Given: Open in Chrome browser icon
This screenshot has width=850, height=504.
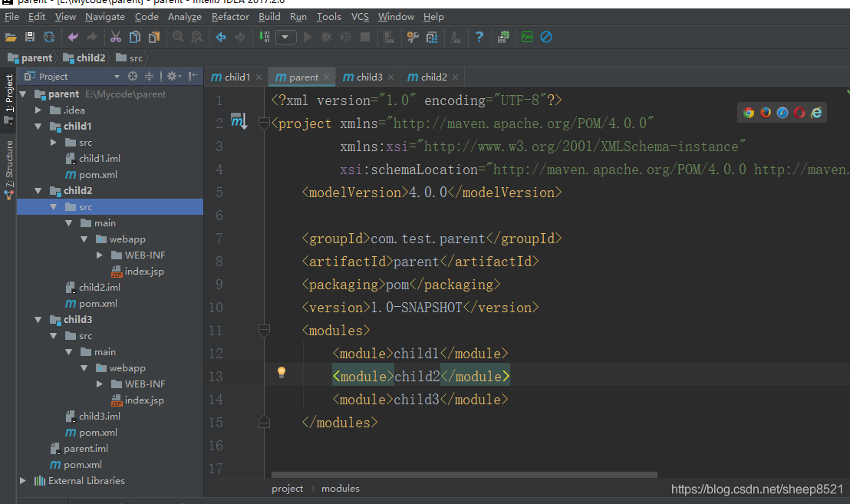Looking at the screenshot, I should [749, 113].
